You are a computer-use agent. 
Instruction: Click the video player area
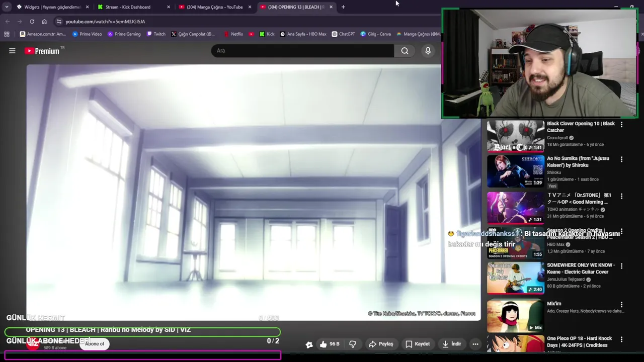(254, 192)
